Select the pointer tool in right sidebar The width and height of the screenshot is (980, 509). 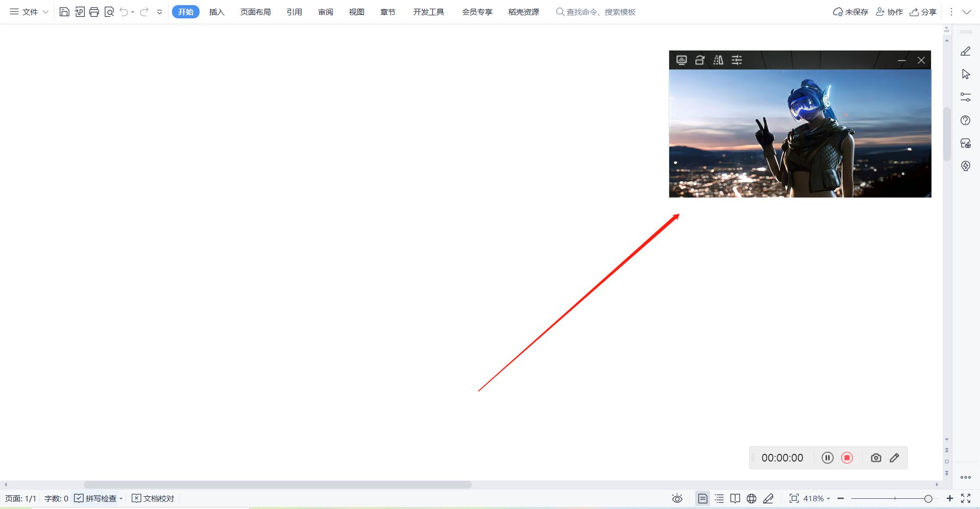(x=966, y=74)
